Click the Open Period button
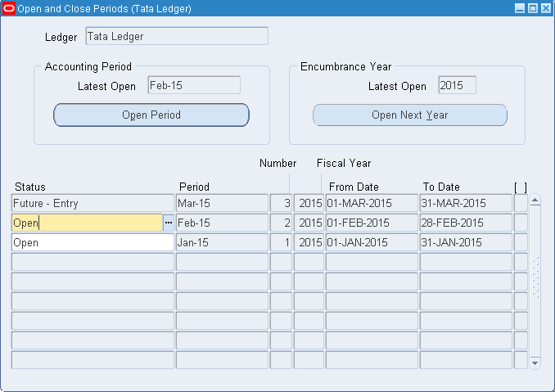The height and width of the screenshot is (392, 555). coord(151,115)
